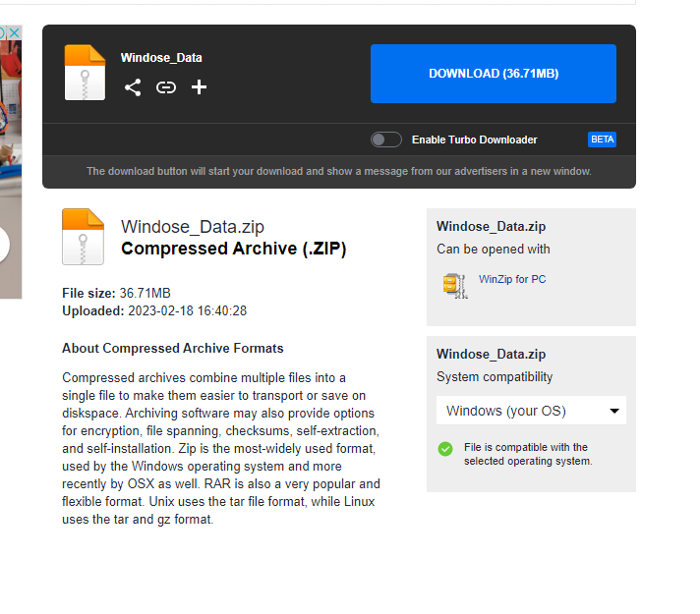Close the advertisement with the X icon
This screenshot has width=700, height=614.
15,33
